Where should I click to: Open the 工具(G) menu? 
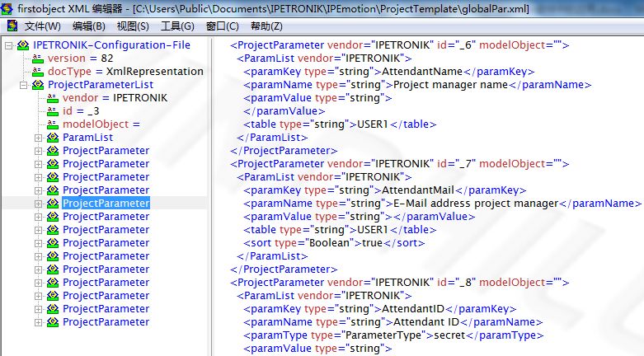tap(177, 26)
